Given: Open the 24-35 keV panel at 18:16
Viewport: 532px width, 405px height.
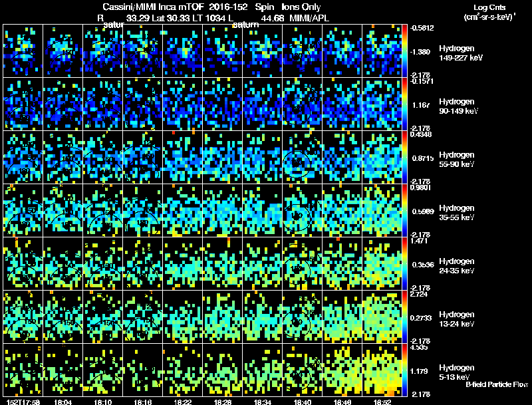Looking at the screenshot, I should 143,264.
